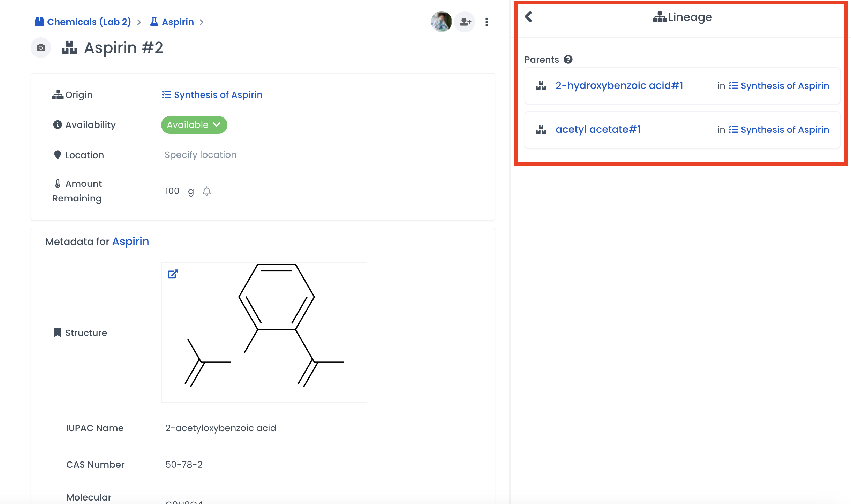Click chevron after Chemicals (Lab 2)
This screenshot has height=504, width=851.
[x=139, y=22]
